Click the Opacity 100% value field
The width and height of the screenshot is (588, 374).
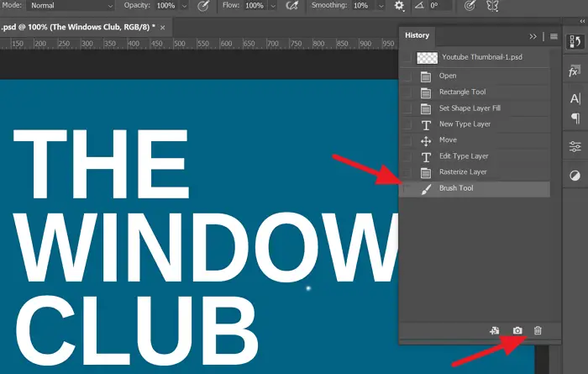tap(165, 6)
